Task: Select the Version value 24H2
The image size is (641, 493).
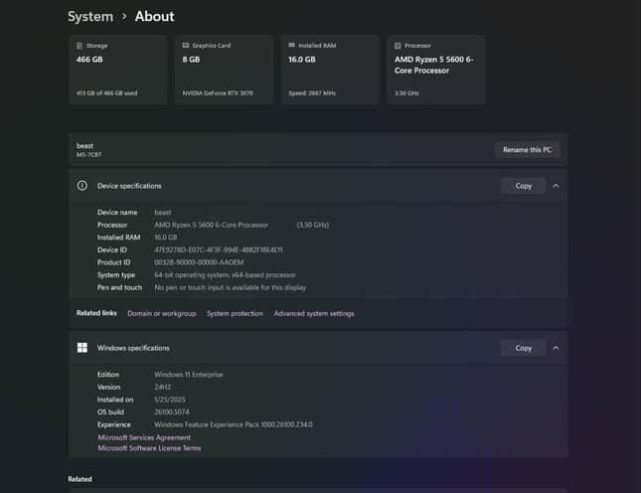Action: (163, 387)
